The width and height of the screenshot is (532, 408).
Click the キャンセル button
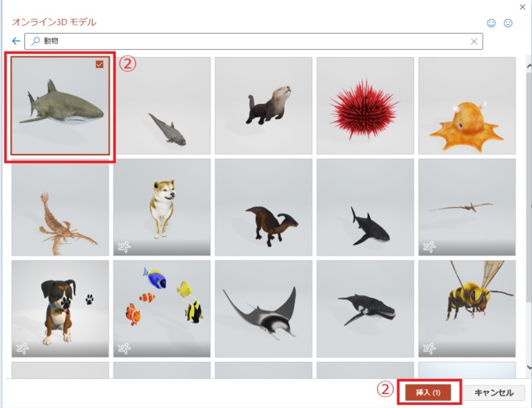(x=494, y=392)
